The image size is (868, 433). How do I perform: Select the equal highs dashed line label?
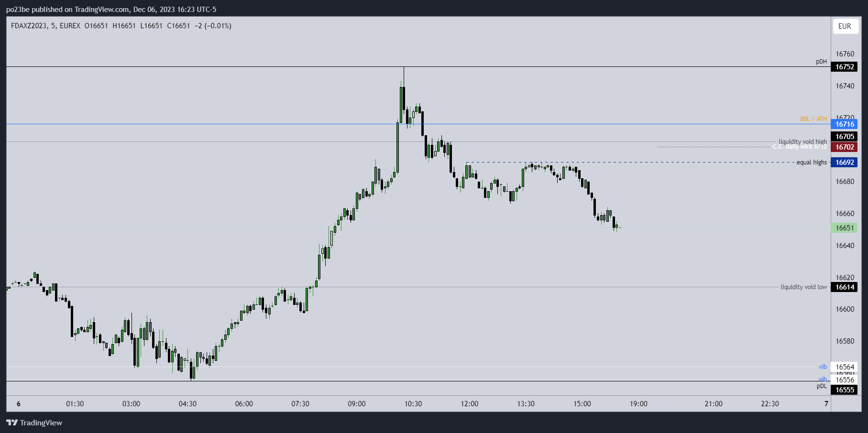coord(812,162)
